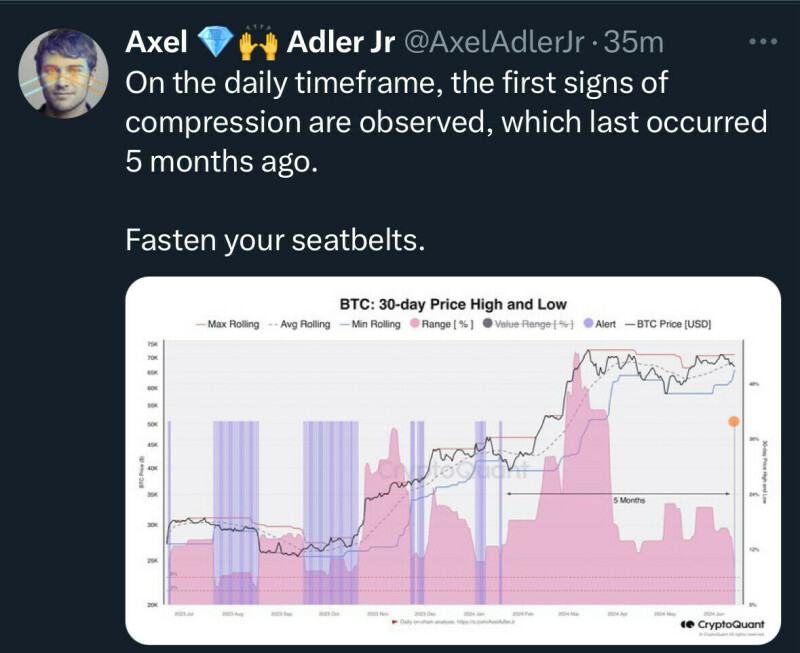
Task: Click the Fasten your seatbelts text
Action: coord(272,240)
